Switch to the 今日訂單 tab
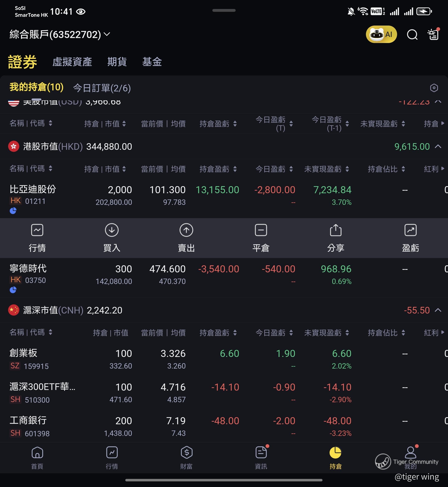 pyautogui.click(x=102, y=88)
